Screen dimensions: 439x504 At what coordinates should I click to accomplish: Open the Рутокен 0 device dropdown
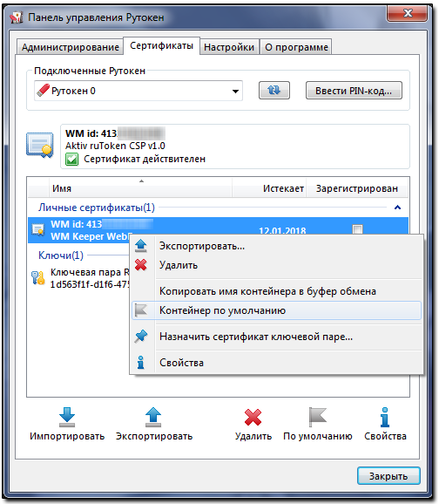pos(138,91)
